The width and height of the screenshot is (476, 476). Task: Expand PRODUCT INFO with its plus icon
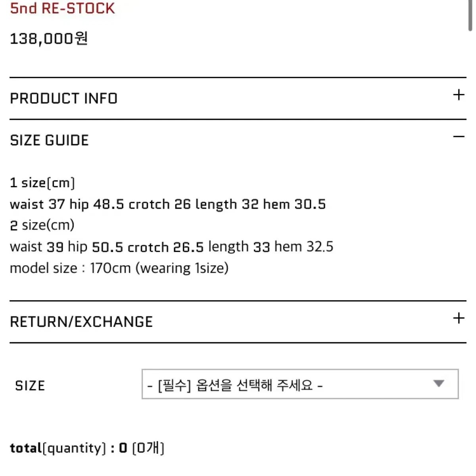point(459,95)
